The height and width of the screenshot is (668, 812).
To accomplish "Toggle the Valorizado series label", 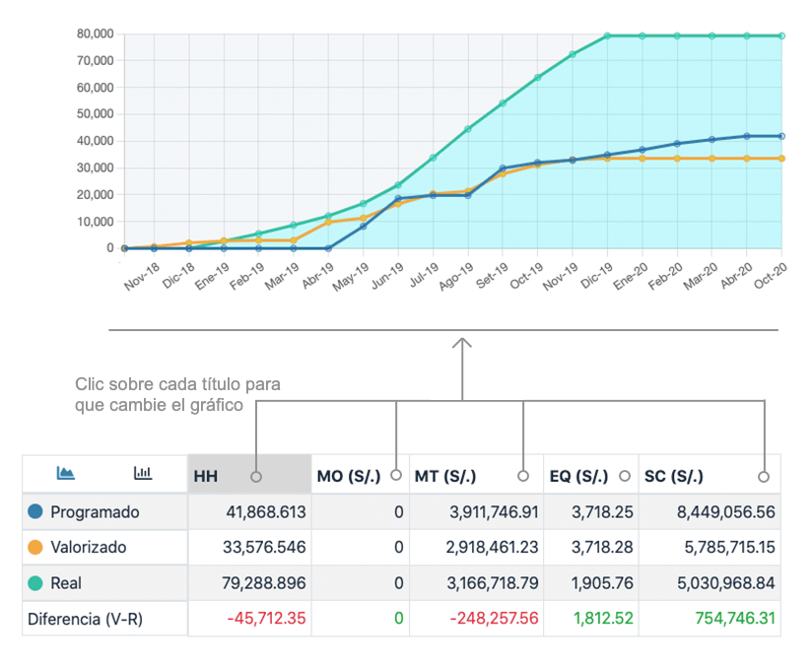I will [x=88, y=548].
